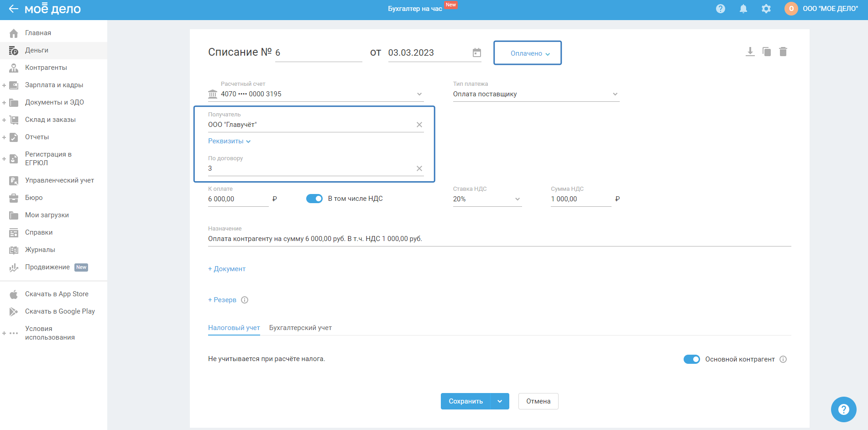This screenshot has height=430, width=868.
Task: Edit the Сумма НДС field
Action: [x=581, y=199]
